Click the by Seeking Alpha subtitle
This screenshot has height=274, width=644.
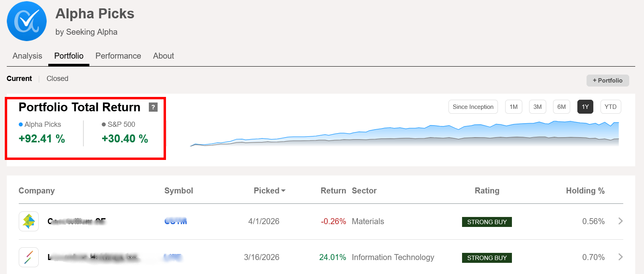click(x=86, y=32)
